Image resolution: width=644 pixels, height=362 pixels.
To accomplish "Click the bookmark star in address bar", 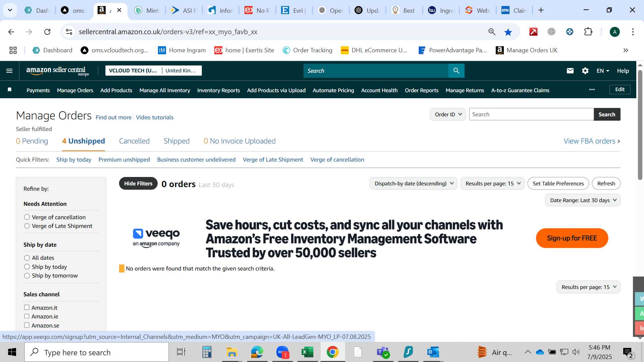I will 508,32.
